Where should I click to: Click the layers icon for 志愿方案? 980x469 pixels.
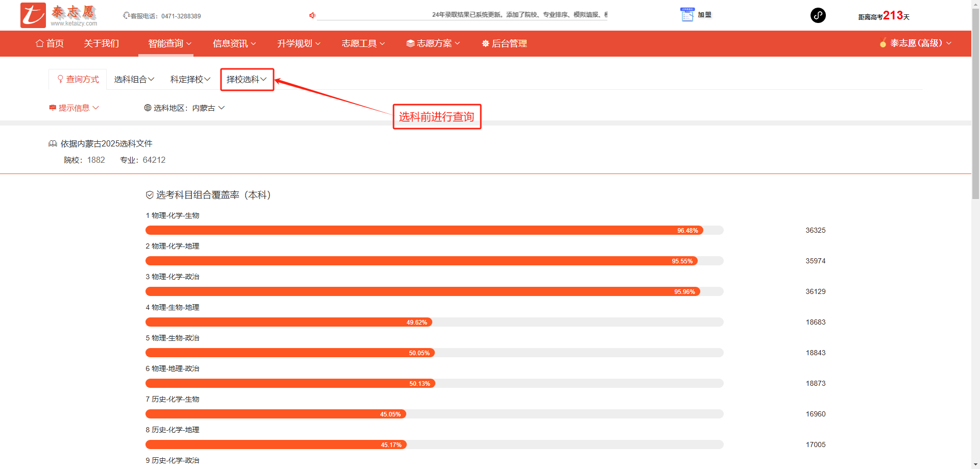(x=410, y=43)
